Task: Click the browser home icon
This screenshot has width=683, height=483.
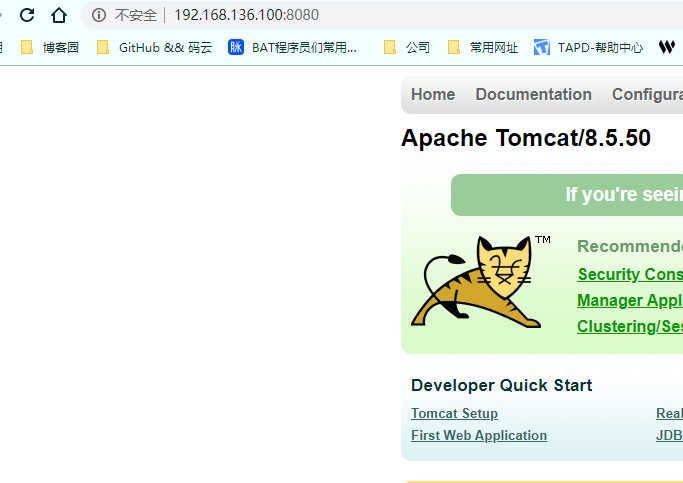Action: 59,15
